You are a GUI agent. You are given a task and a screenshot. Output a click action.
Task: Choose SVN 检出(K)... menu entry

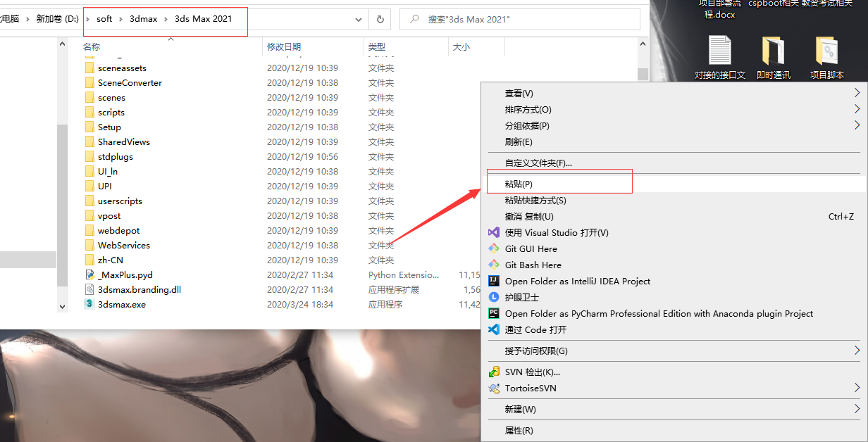674,372
